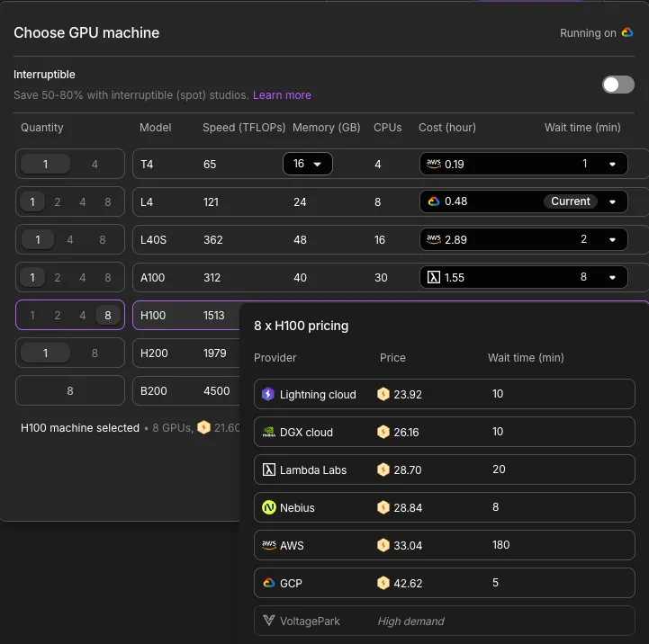Select the H100 model row

click(x=185, y=315)
